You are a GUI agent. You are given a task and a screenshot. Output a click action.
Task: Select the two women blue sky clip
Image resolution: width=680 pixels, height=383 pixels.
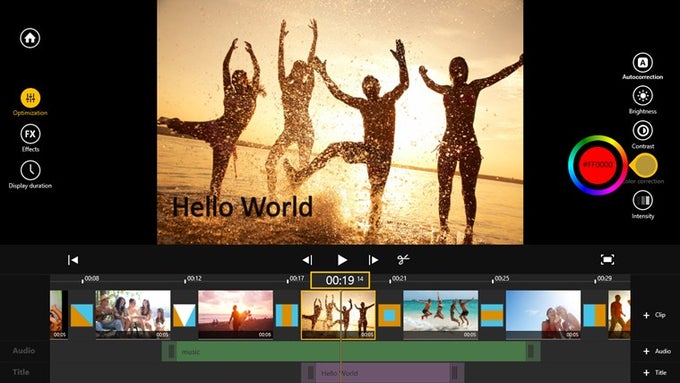click(x=543, y=314)
